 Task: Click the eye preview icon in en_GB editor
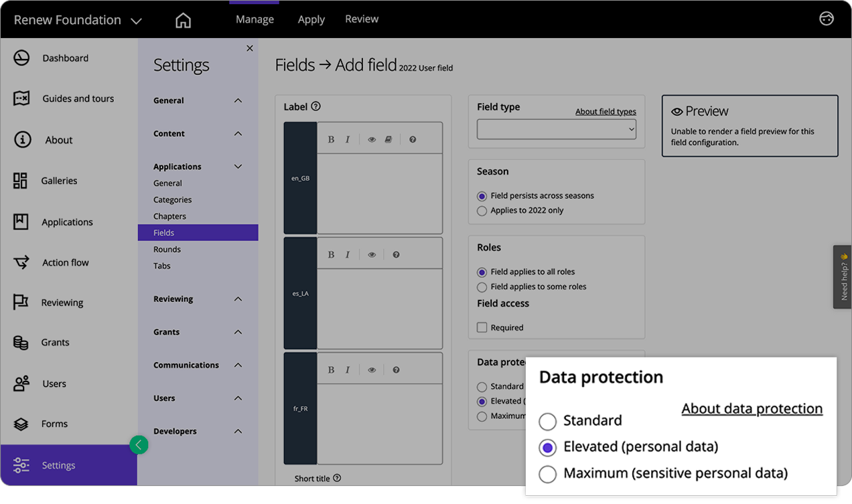tap(372, 139)
